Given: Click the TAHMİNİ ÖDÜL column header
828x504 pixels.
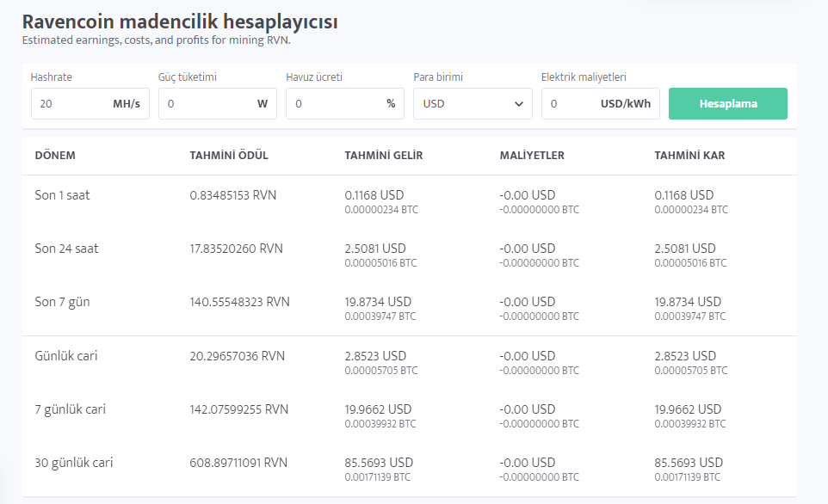Looking at the screenshot, I should coord(229,155).
